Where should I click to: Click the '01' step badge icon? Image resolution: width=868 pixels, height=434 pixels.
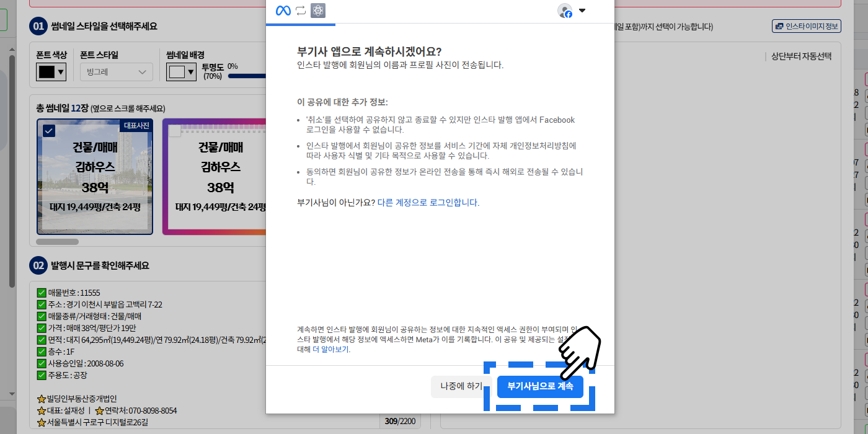tap(38, 26)
